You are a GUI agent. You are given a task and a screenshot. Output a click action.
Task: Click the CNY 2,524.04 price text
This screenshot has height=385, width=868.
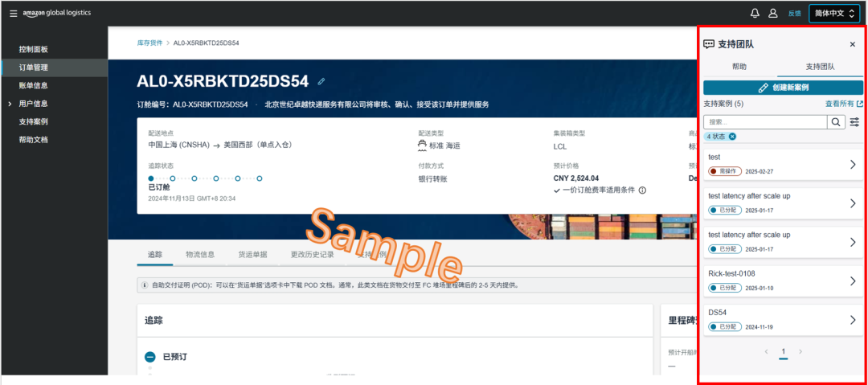(575, 178)
